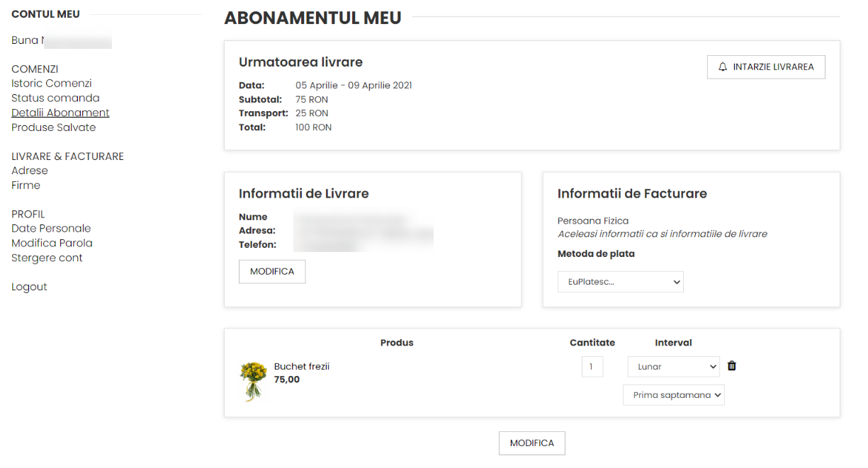Log out using the Logout link
Image resolution: width=868 pixels, height=468 pixels.
[29, 287]
